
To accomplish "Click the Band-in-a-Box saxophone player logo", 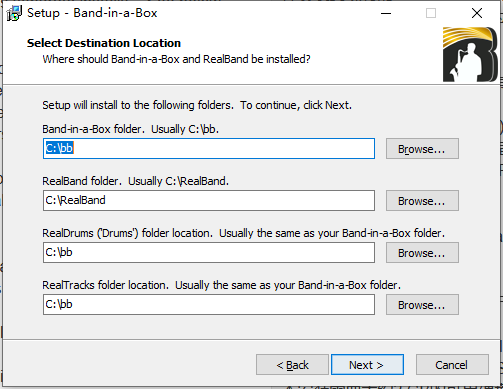I will click(x=470, y=54).
